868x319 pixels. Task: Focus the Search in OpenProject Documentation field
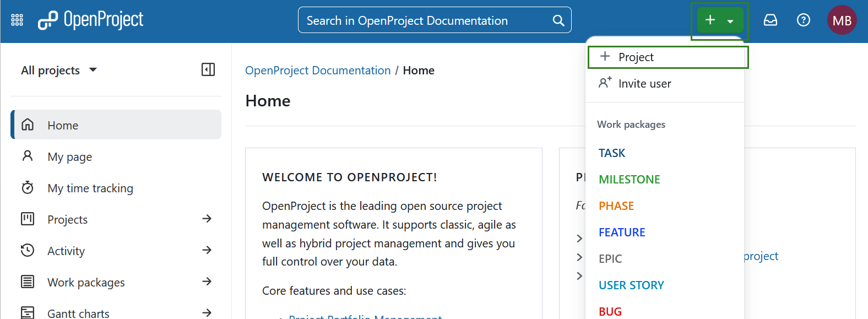point(424,20)
